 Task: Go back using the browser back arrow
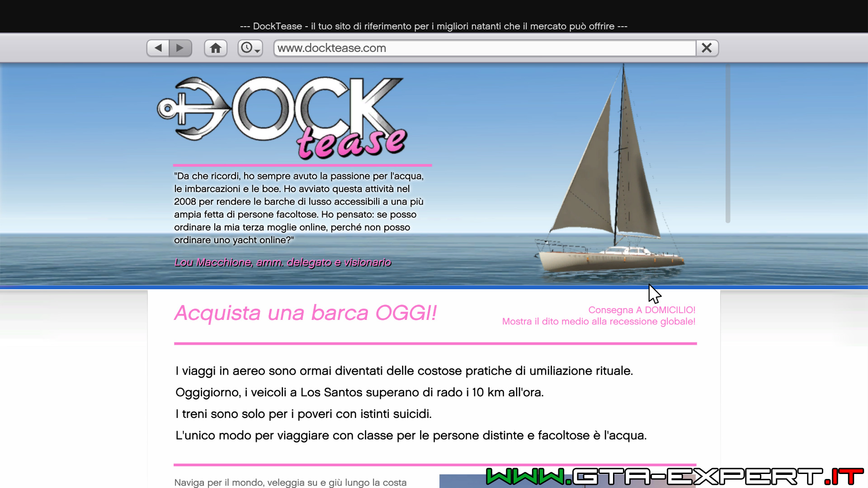158,48
